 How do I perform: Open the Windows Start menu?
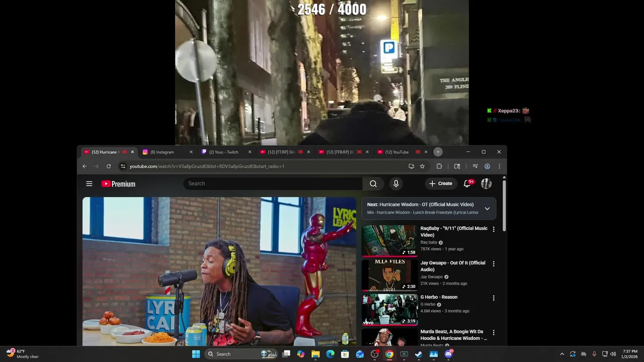(x=196, y=354)
